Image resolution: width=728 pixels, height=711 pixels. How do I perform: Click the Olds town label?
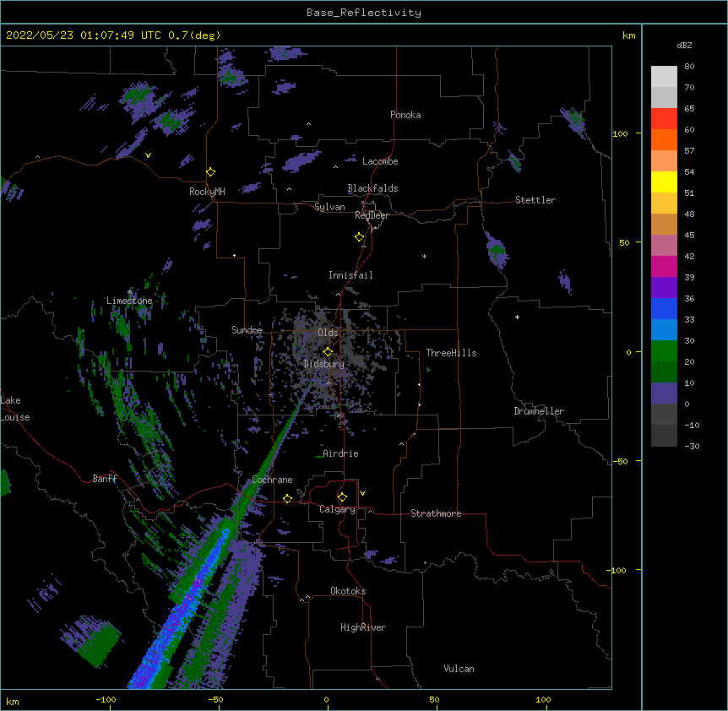[x=328, y=333]
